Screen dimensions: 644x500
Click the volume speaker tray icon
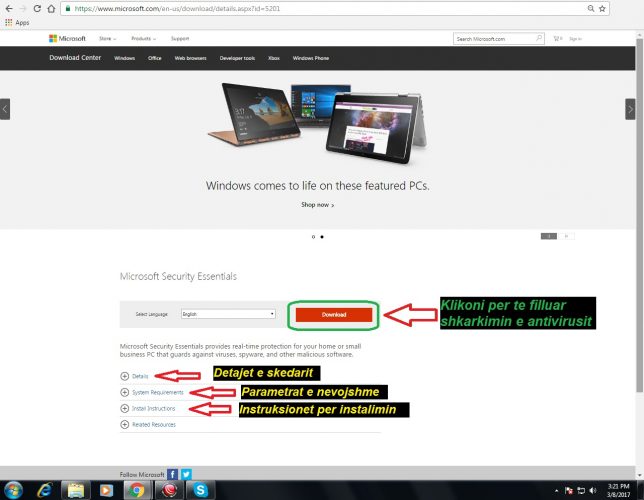click(x=593, y=491)
